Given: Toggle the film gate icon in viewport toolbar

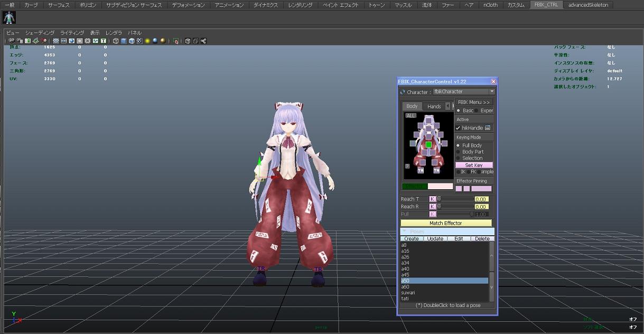Looking at the screenshot, I should click(63, 41).
